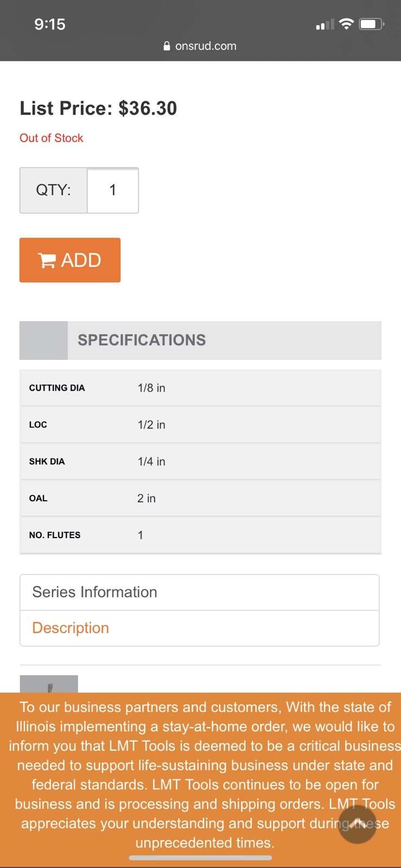The width and height of the screenshot is (401, 868).
Task: Add the item to cart
Action: (x=70, y=260)
